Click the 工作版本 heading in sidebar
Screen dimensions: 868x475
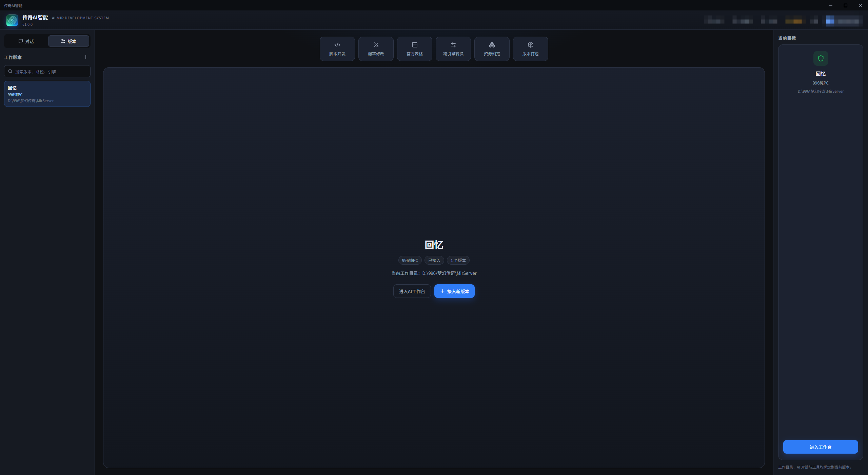[13, 57]
